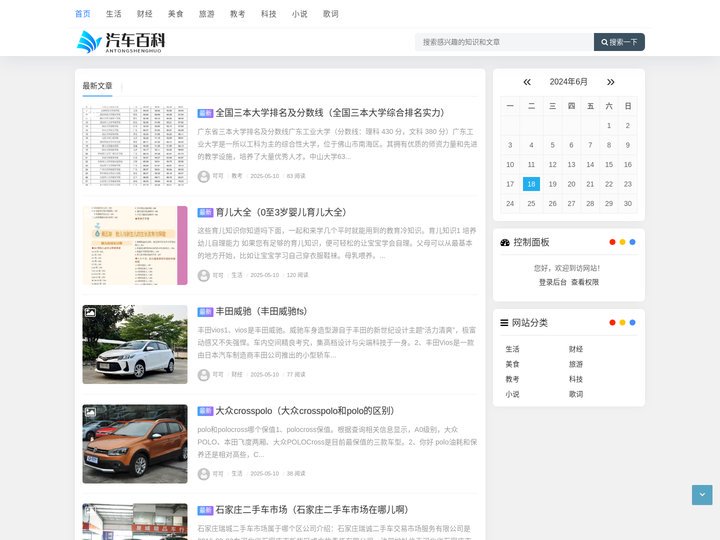Viewport: 720px width, 540px height.
Task: Open 美食 category in 网站分类
Action: (512, 364)
